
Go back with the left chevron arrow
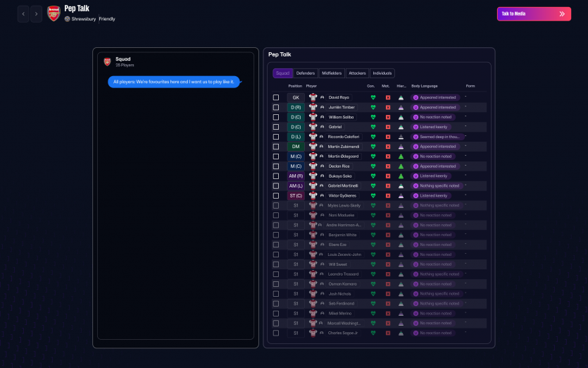point(23,13)
